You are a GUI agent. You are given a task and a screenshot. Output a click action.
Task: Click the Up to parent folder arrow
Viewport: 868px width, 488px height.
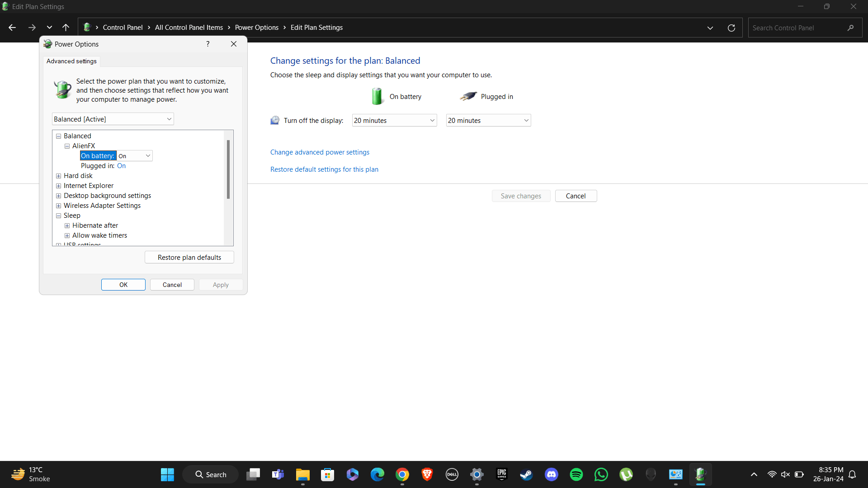(66, 28)
